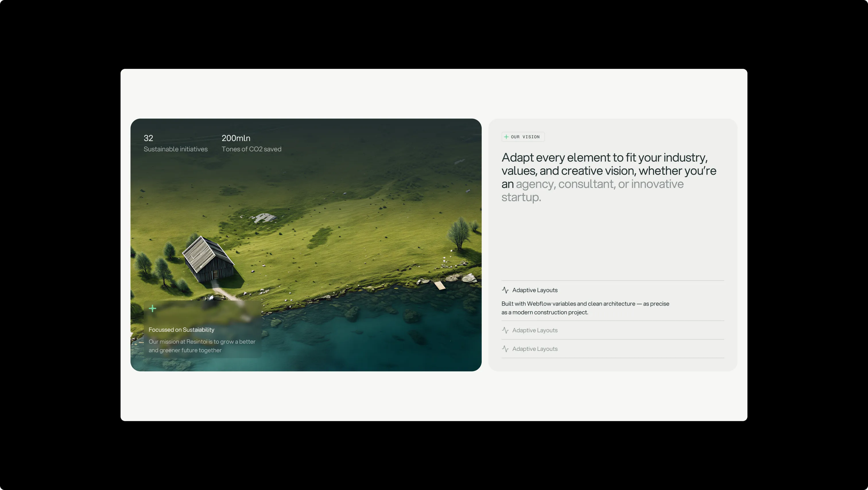The height and width of the screenshot is (490, 868).
Task: Click the 'Tones of CO2 saved' label
Action: click(251, 149)
